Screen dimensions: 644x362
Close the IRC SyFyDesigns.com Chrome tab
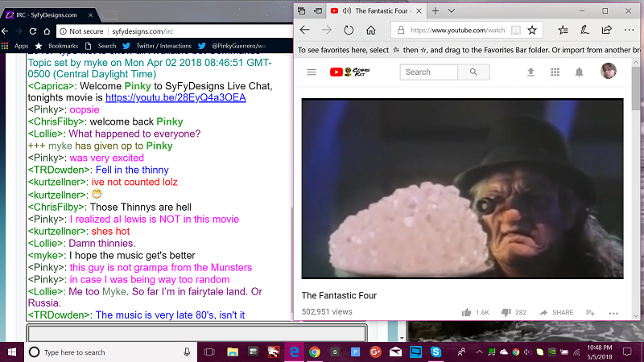tap(90, 15)
